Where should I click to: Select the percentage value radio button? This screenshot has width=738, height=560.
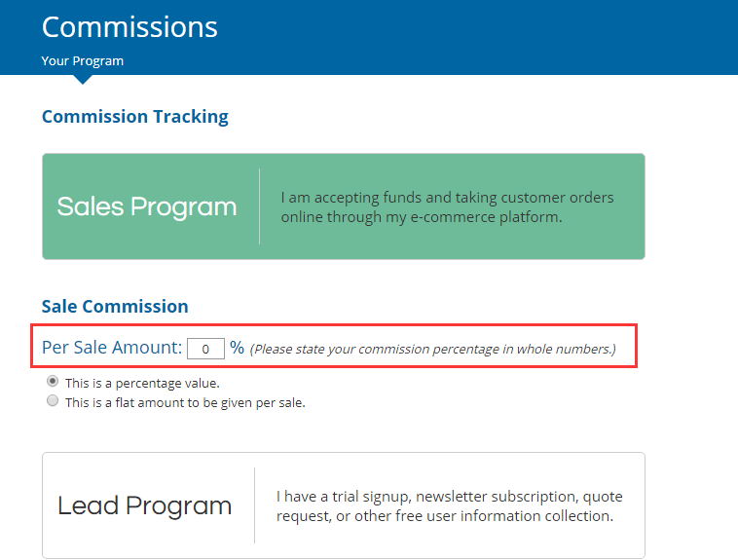[x=53, y=382]
